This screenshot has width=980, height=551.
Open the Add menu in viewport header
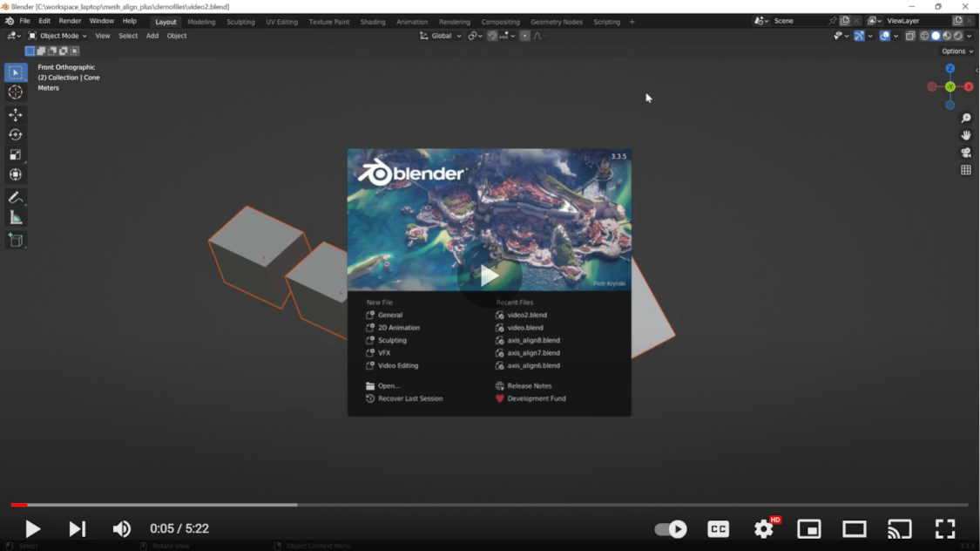[x=152, y=36]
